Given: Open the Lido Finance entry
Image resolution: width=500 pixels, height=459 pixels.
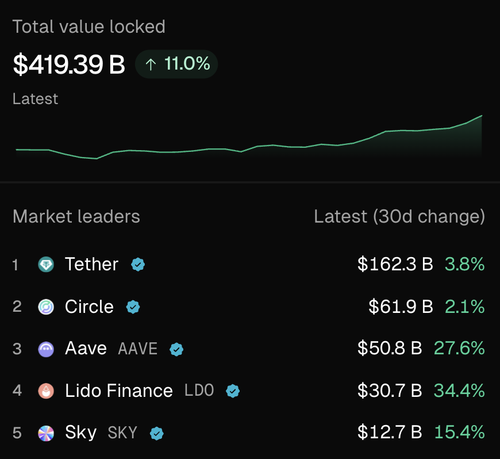Looking at the screenshot, I should [x=249, y=391].
